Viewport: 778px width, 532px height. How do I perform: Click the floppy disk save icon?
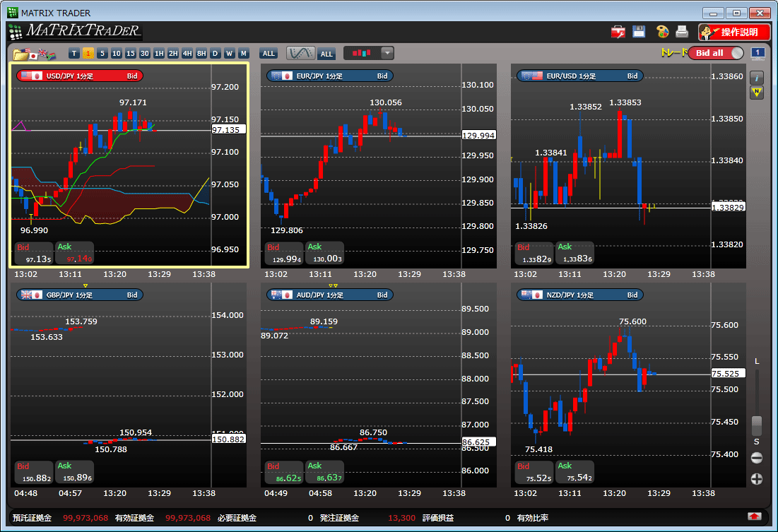pyautogui.click(x=639, y=32)
